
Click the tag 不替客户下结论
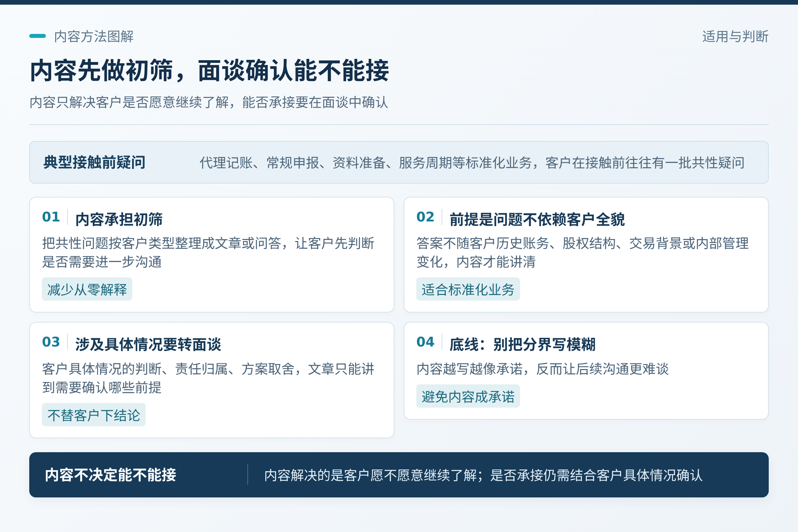(94, 415)
